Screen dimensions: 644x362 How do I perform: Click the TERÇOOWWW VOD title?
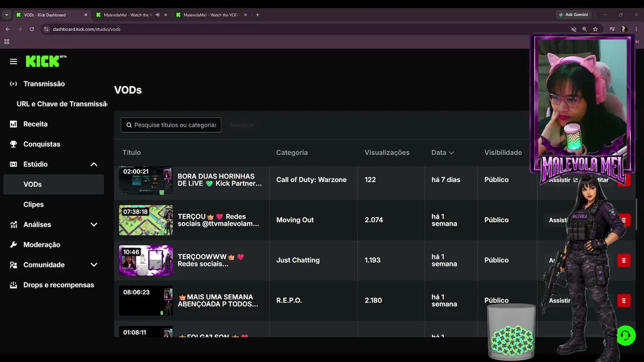(x=211, y=260)
